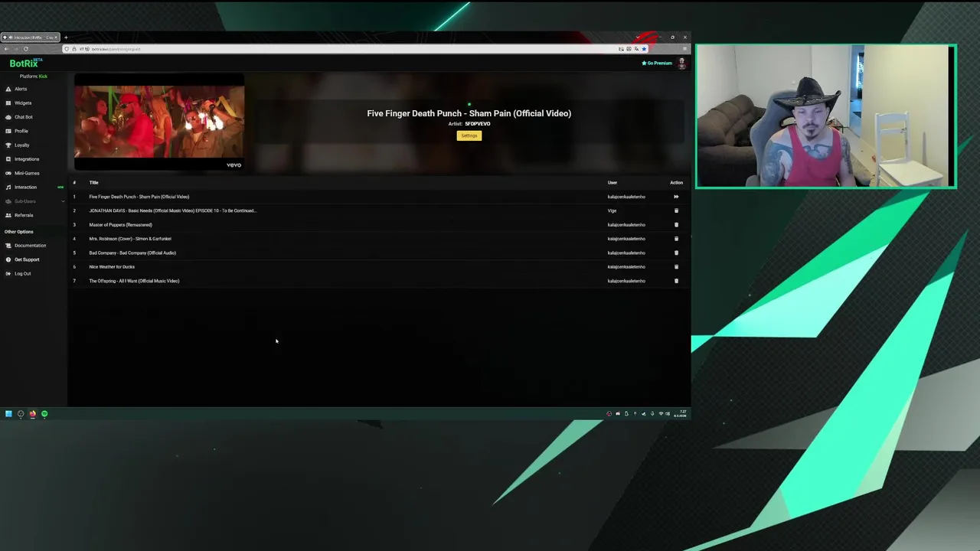Delete the Bad Company song request

pos(676,253)
